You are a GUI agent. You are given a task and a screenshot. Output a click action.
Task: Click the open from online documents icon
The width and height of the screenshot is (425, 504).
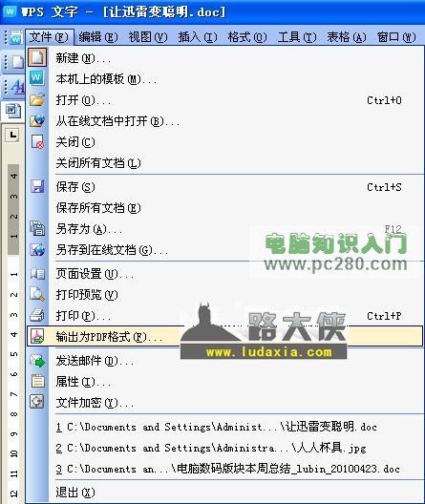[37, 120]
